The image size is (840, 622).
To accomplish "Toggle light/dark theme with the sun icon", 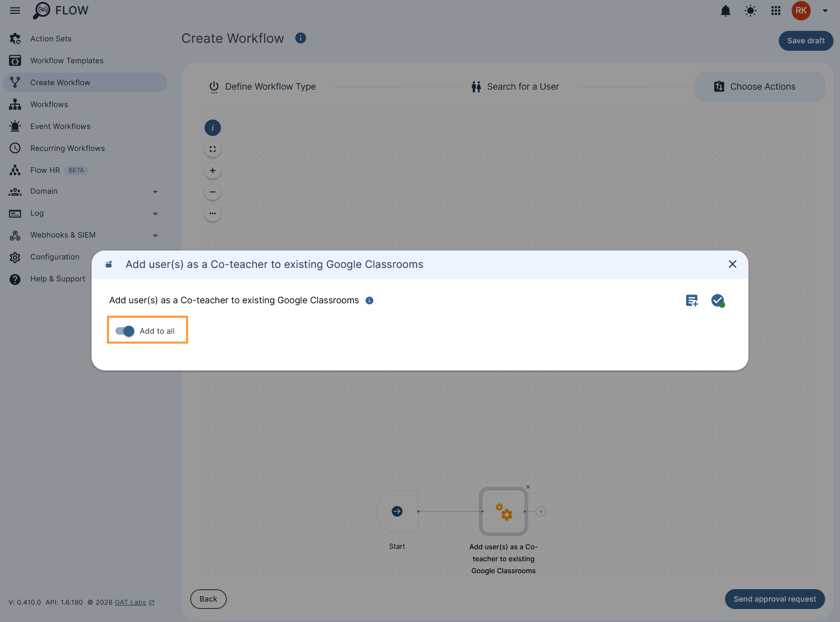I will point(750,10).
